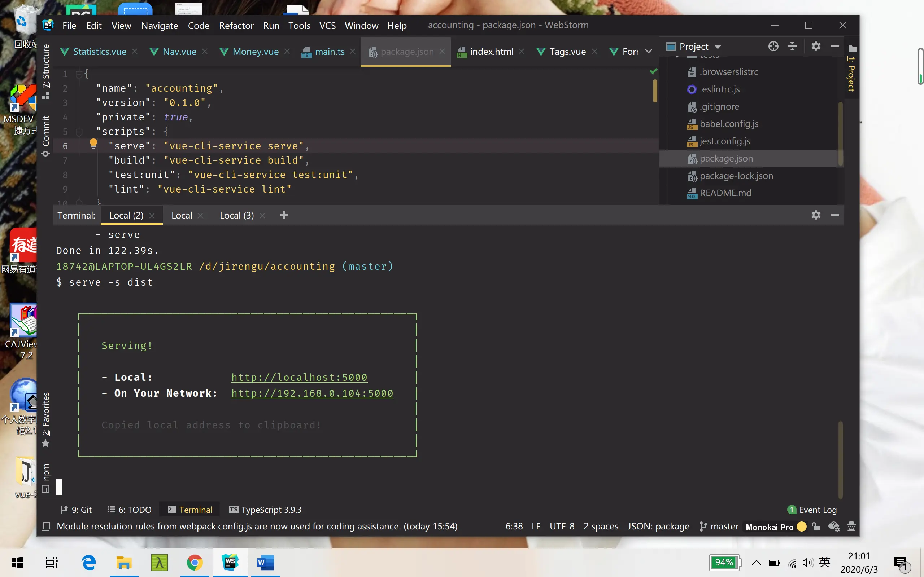The height and width of the screenshot is (577, 924).
Task: Click the Monokai Pro yellow circle indicator
Action: coord(801,527)
